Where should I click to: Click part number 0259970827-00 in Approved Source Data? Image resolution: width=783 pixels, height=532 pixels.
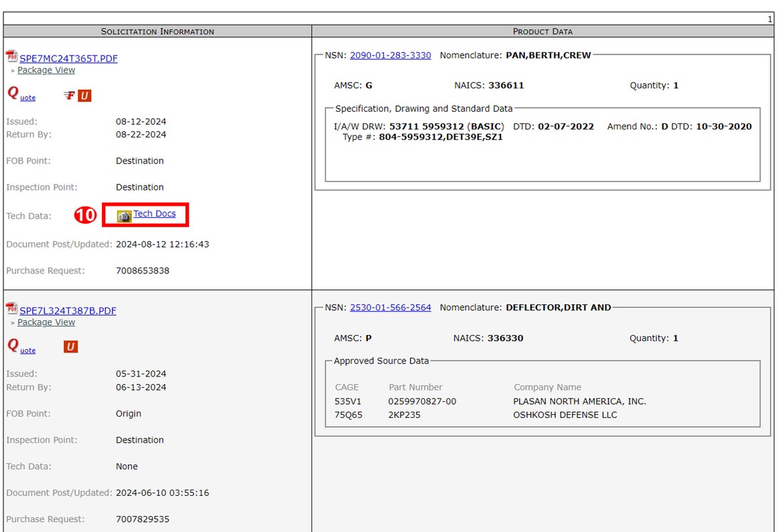(422, 401)
